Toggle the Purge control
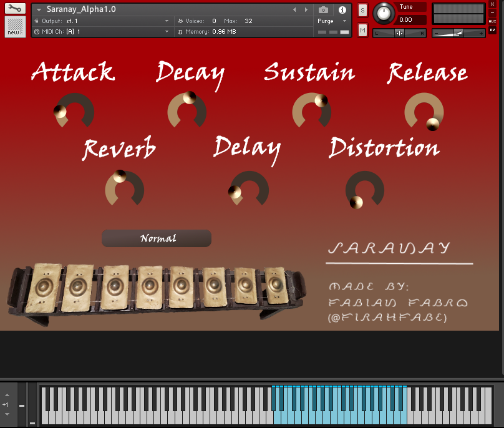 point(325,21)
